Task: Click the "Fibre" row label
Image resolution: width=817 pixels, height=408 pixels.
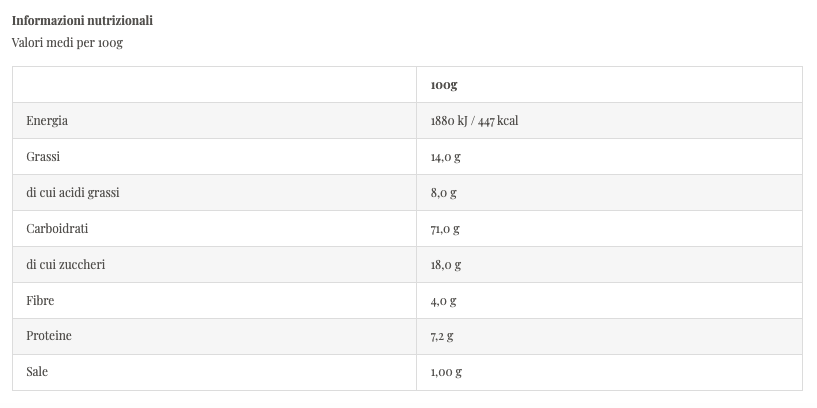Action: (x=41, y=300)
